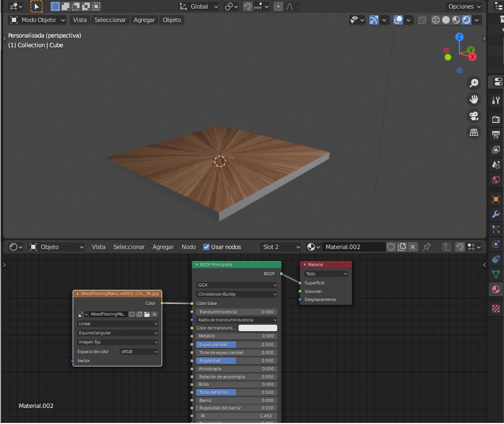Click the Material.002 name field
The height and width of the screenshot is (424, 504).
click(x=354, y=247)
